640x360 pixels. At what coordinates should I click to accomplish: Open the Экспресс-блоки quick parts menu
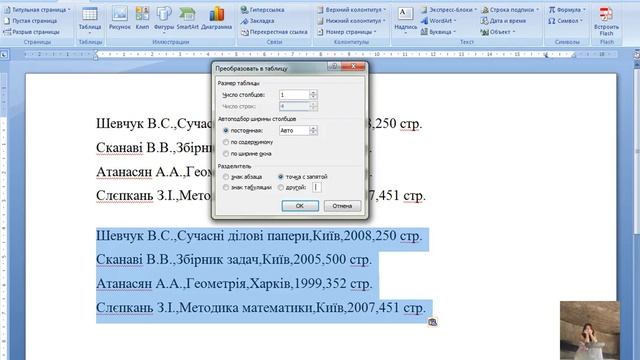[x=449, y=9]
